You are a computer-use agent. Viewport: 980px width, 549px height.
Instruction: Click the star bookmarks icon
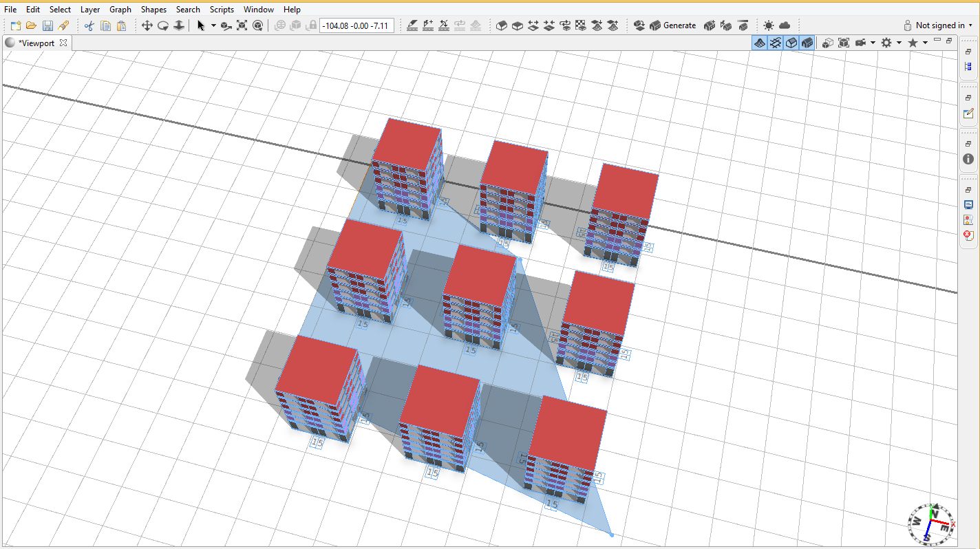(x=913, y=43)
